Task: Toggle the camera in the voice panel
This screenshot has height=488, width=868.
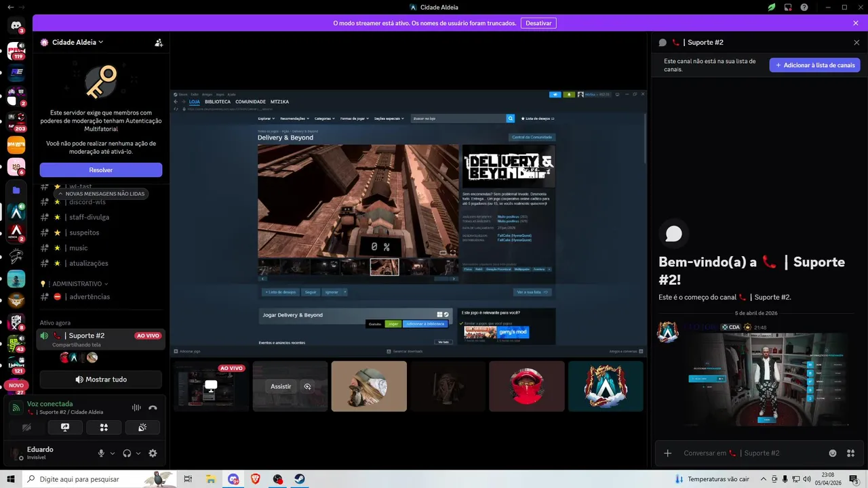Action: coord(26,428)
